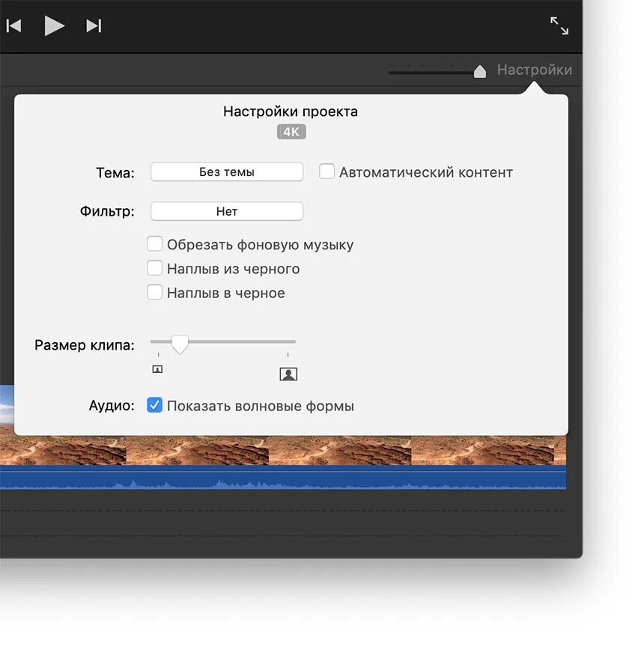The height and width of the screenshot is (650, 644).
Task: Start playback with the play button
Action: point(54,25)
